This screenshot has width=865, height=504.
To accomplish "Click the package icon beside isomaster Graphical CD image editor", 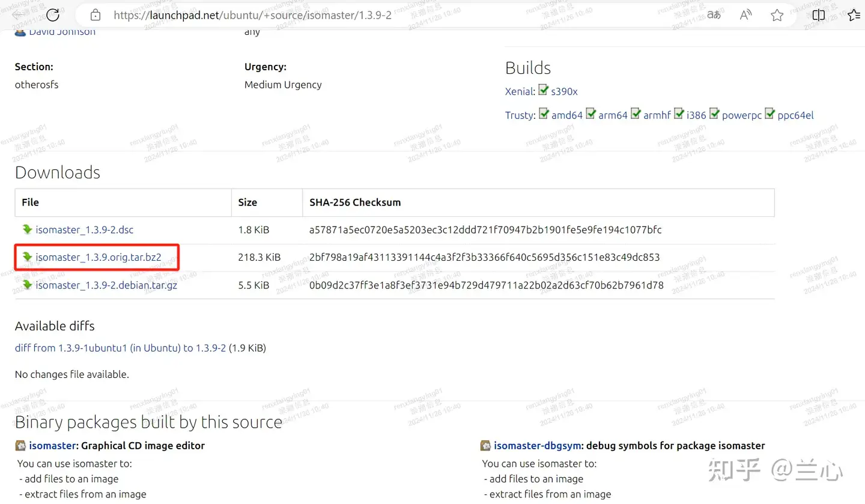I will click(x=20, y=446).
